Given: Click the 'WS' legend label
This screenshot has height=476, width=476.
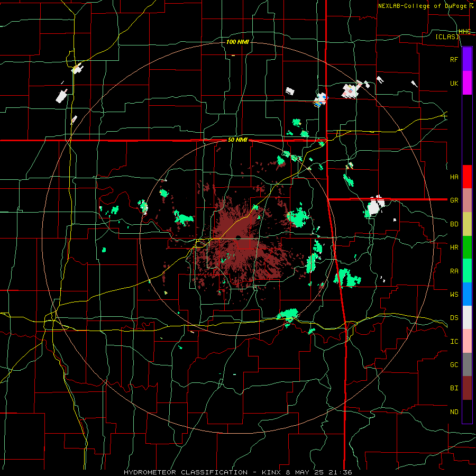Looking at the screenshot, I should 454,295.
